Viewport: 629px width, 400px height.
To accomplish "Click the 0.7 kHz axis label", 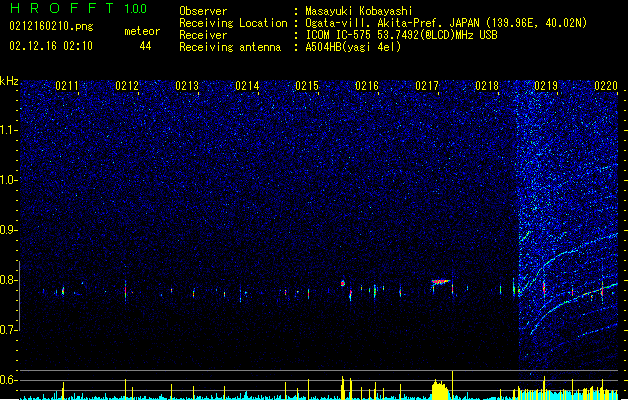I will coord(8,329).
